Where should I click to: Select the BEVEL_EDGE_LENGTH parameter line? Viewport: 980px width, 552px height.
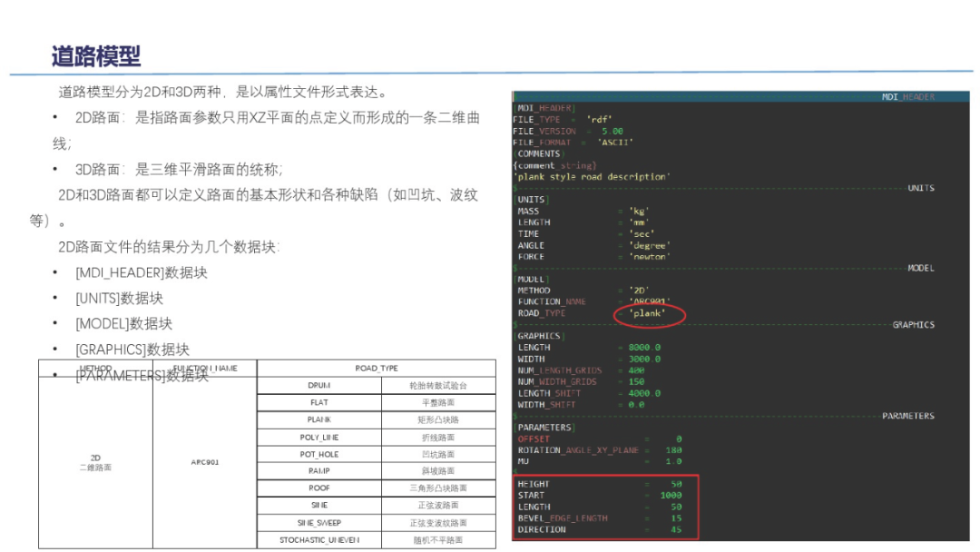point(599,518)
